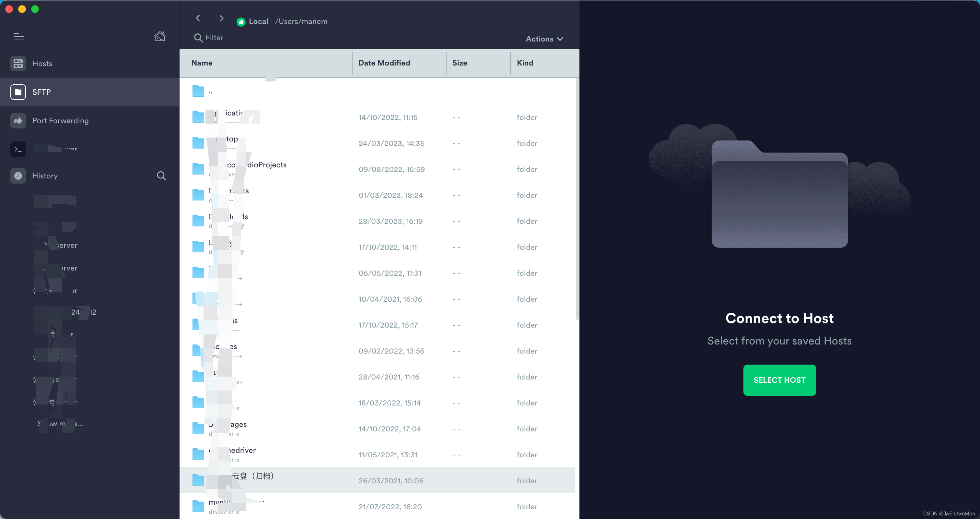Click the terminal server icon in the sidebar
The image size is (980, 519).
(x=18, y=149)
